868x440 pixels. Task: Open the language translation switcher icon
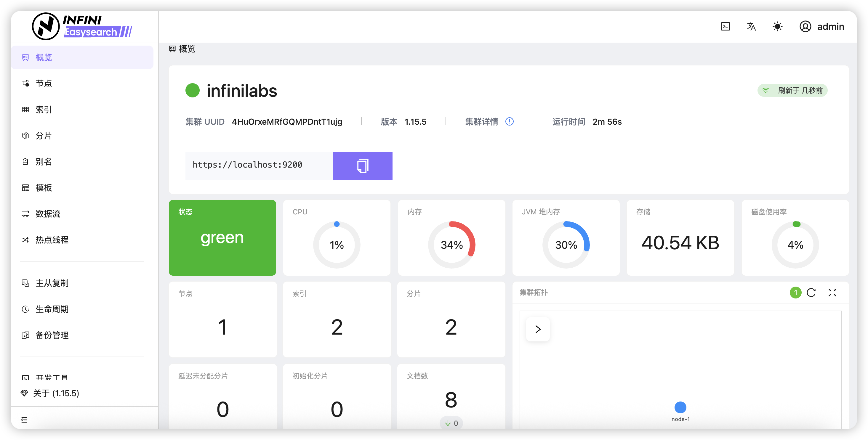[751, 26]
